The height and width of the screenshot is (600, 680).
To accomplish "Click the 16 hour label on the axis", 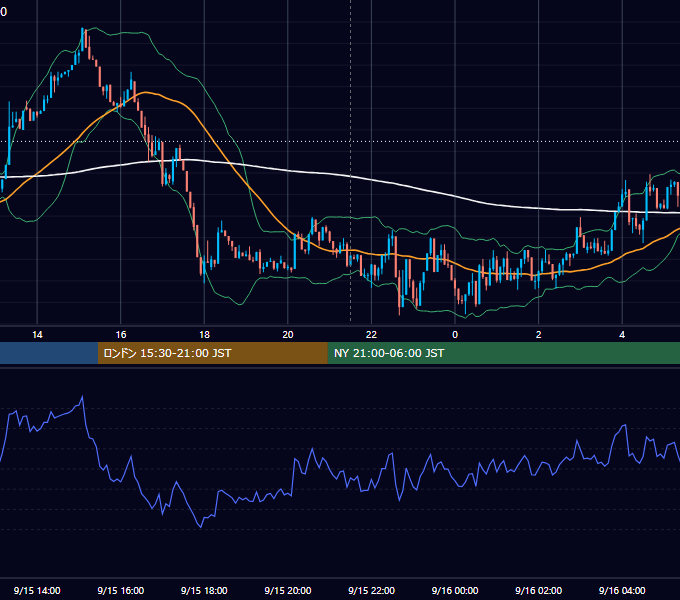I will coord(121,335).
